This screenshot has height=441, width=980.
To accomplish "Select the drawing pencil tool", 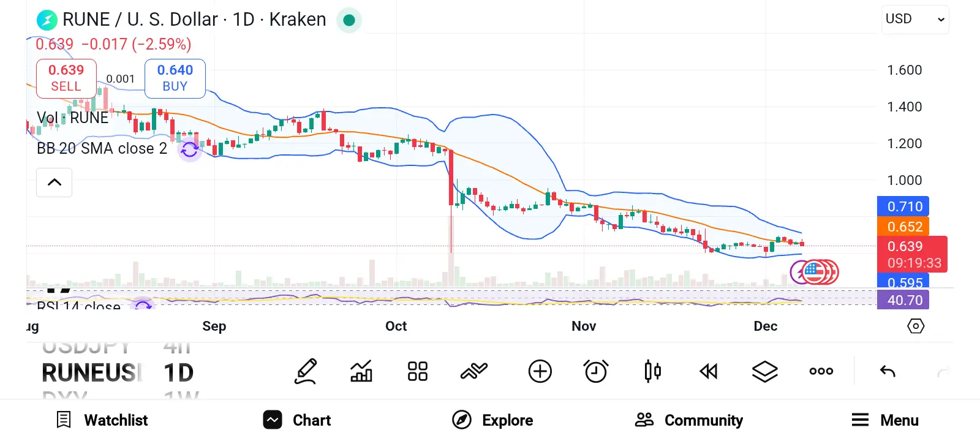I will [x=306, y=371].
